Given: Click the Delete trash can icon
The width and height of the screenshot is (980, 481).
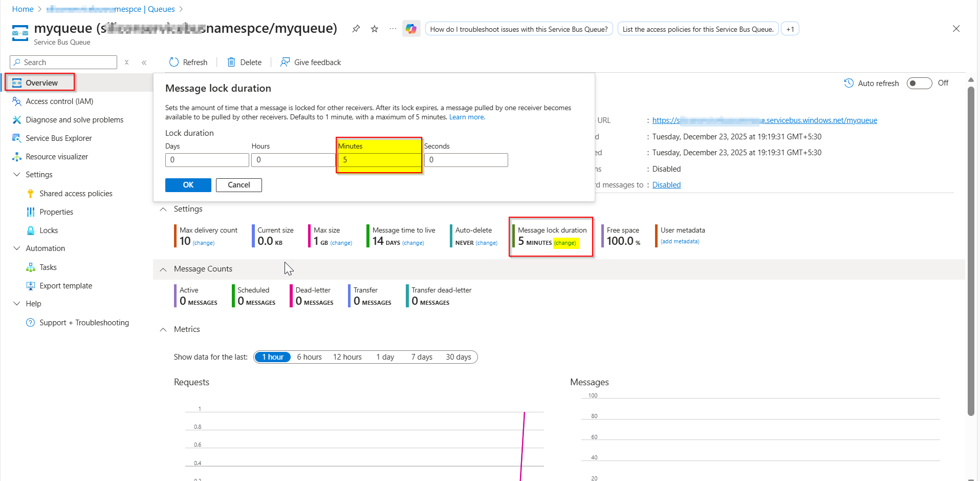Looking at the screenshot, I should pyautogui.click(x=231, y=62).
